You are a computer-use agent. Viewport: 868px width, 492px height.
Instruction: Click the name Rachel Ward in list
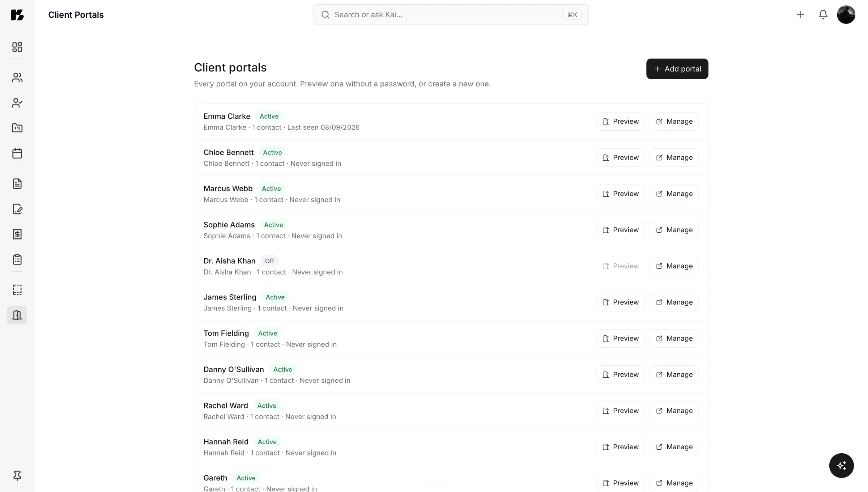click(226, 406)
